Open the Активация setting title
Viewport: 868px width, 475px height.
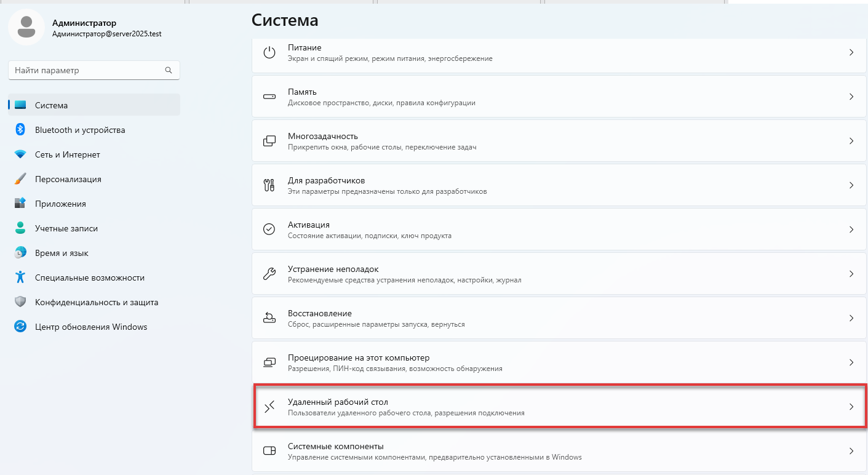coord(309,225)
